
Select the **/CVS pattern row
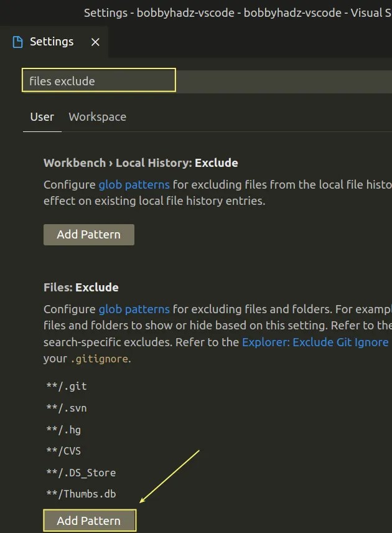[x=63, y=451]
